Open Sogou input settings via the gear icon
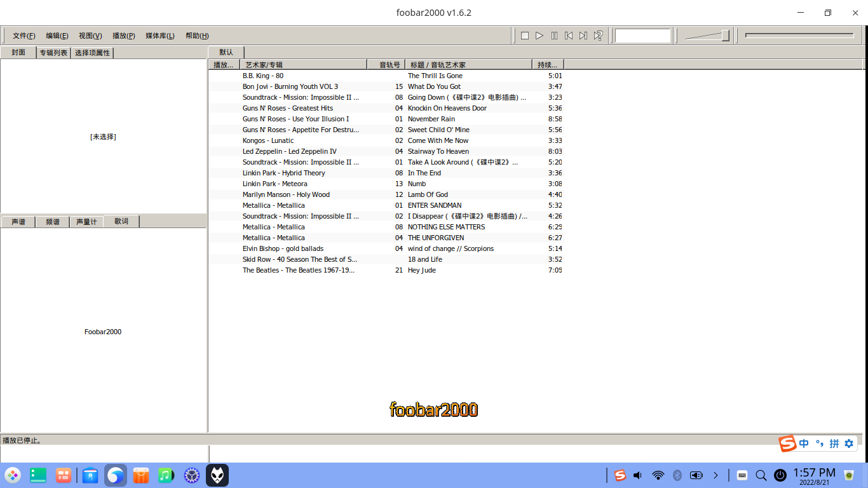Image resolution: width=868 pixels, height=488 pixels. click(x=850, y=444)
